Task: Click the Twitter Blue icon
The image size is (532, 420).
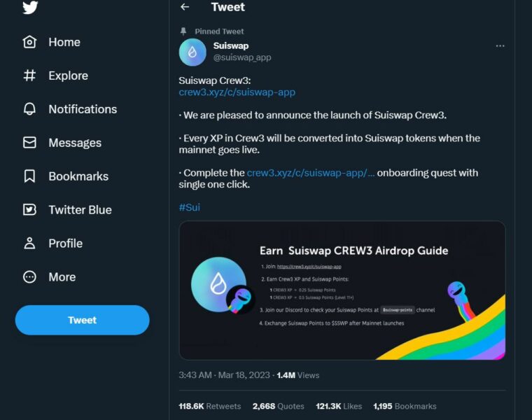Action: pos(29,210)
